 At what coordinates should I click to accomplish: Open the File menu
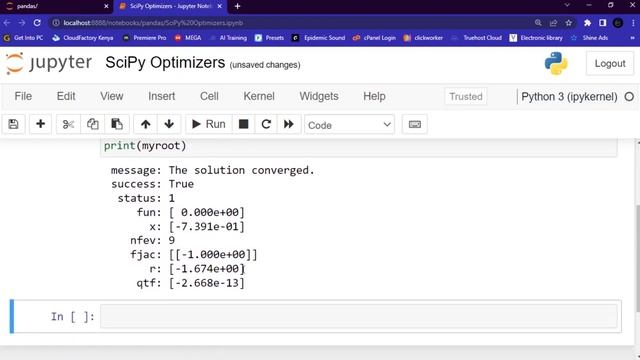23,96
